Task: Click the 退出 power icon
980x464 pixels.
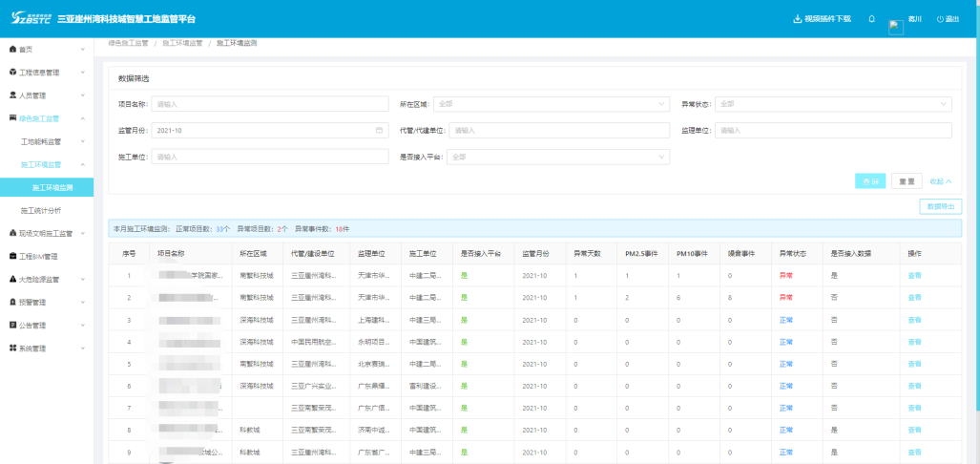Action: point(940,19)
